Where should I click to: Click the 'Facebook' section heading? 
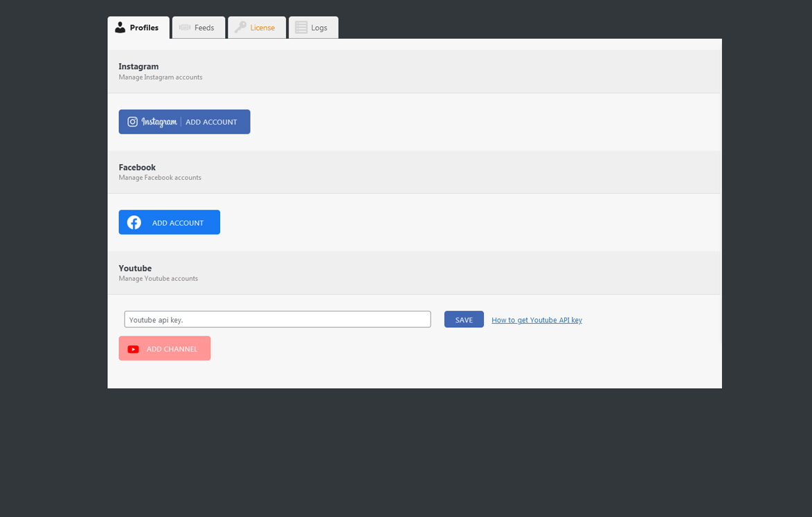(x=137, y=167)
